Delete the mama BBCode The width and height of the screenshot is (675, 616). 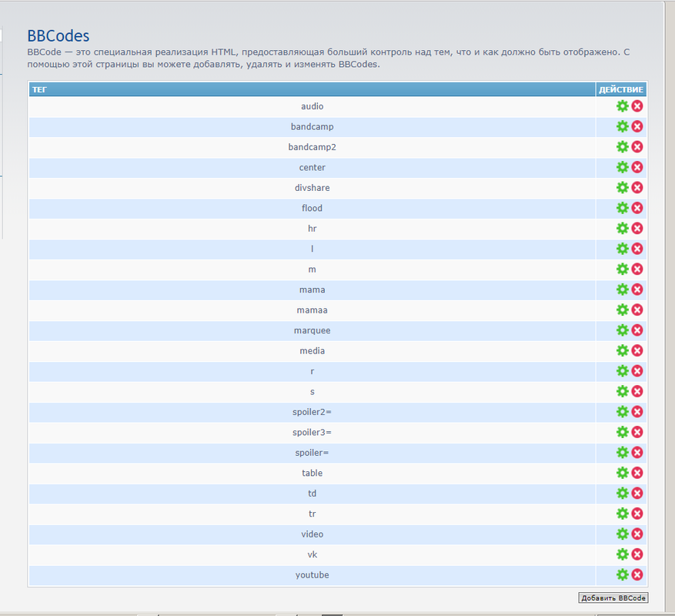pos(637,290)
